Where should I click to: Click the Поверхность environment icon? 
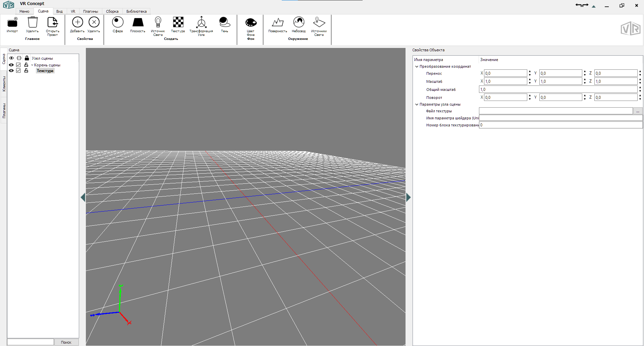pyautogui.click(x=278, y=22)
